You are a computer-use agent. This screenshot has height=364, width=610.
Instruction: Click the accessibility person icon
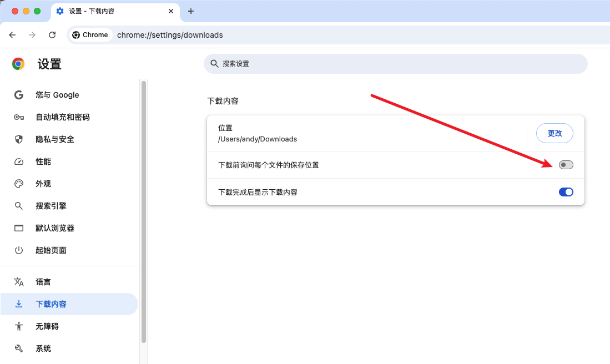click(x=19, y=326)
